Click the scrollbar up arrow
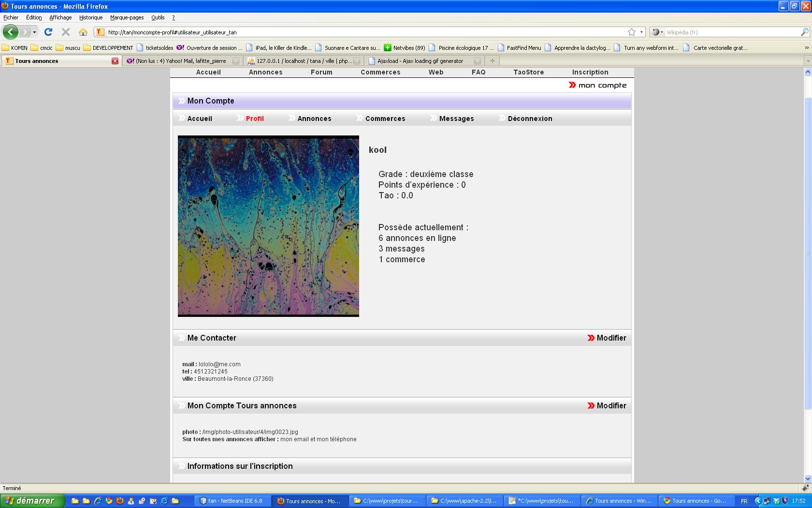The width and height of the screenshot is (812, 508). click(x=808, y=72)
